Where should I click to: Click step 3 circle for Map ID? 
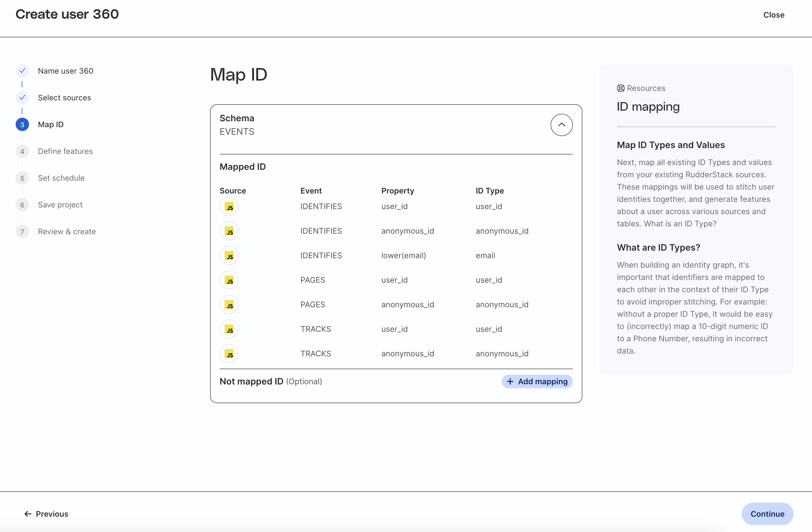(22, 124)
